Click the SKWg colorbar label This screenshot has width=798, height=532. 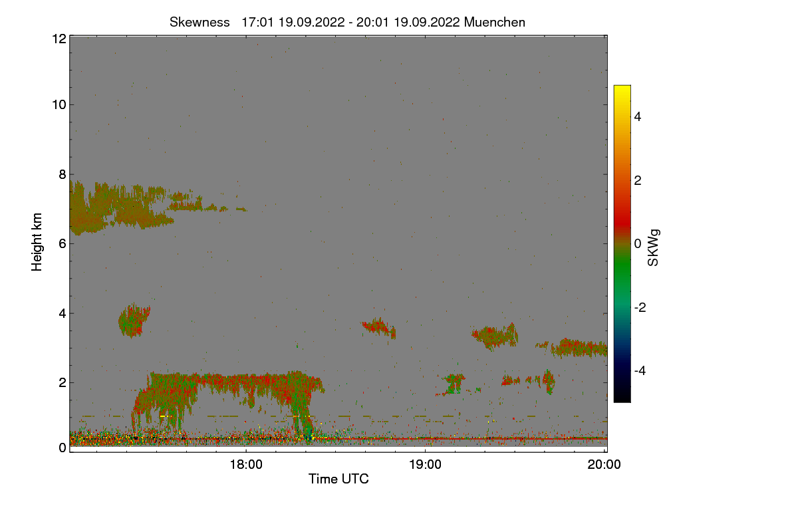click(654, 247)
